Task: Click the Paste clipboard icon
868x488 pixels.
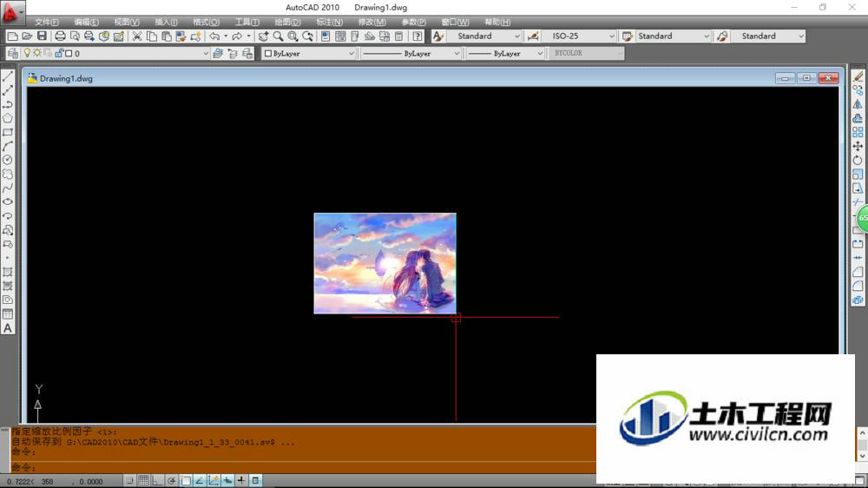Action: [166, 36]
